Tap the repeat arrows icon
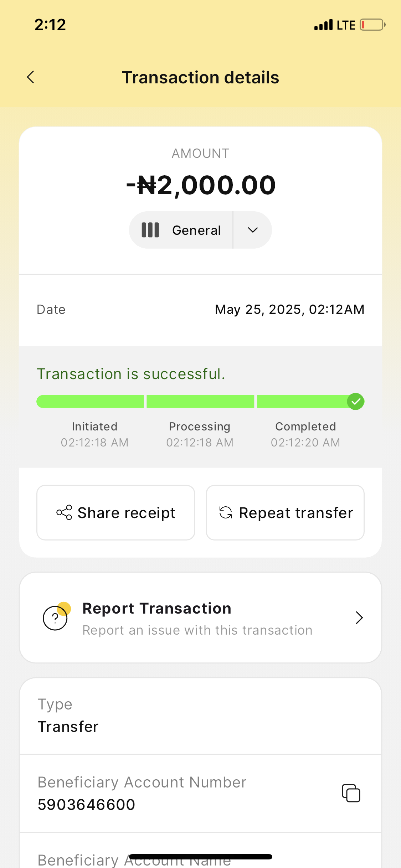 click(226, 513)
